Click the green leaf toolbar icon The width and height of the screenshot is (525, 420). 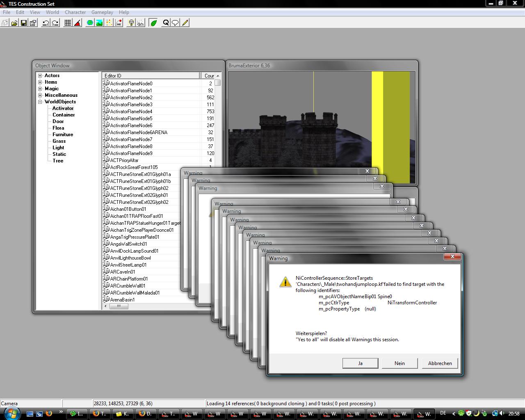pos(153,23)
